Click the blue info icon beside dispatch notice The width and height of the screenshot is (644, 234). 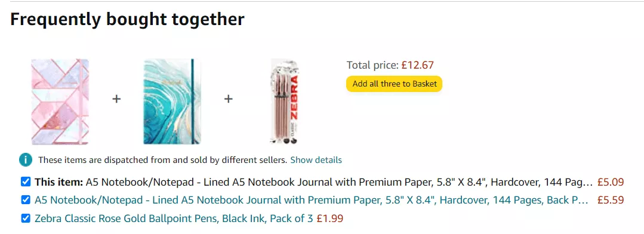click(26, 160)
